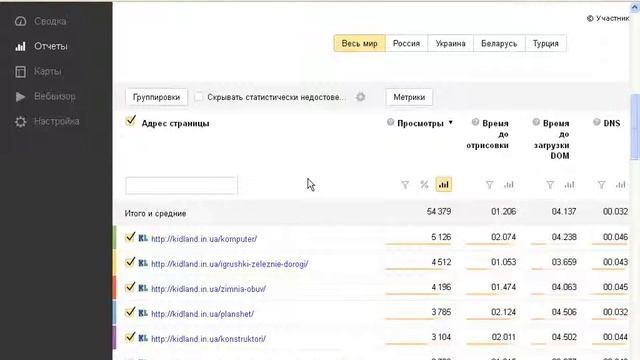
Task: Open the kidland.in.ua/zimnia-obuv/ link
Action: [208, 289]
